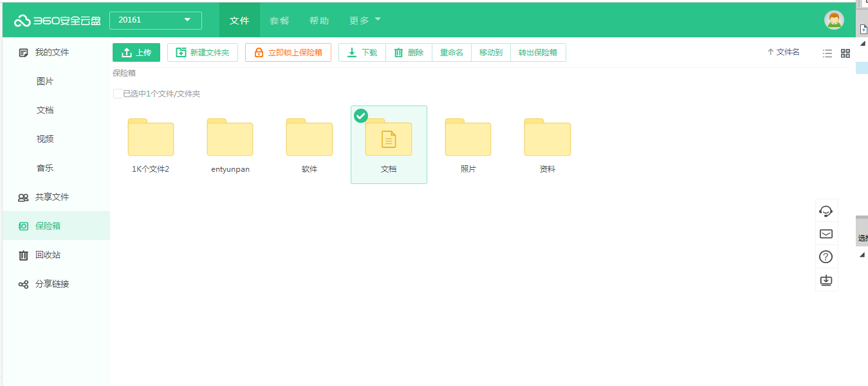Click the 照片 folder name

click(x=468, y=169)
